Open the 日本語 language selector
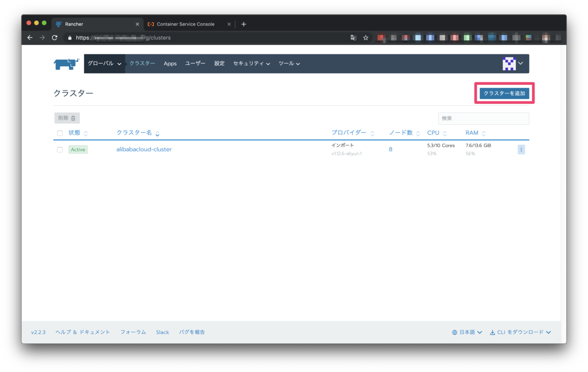 467,332
